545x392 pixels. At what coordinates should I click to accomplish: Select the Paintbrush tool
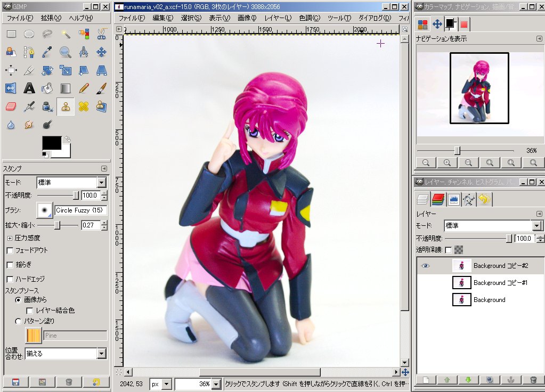pyautogui.click(x=102, y=88)
